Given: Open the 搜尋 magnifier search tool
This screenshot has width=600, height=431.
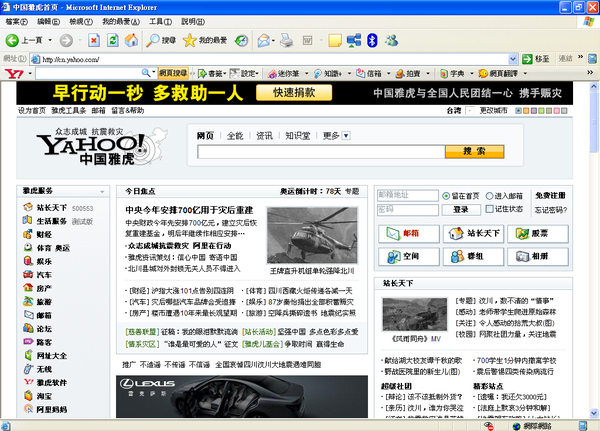Looking at the screenshot, I should pos(161,40).
